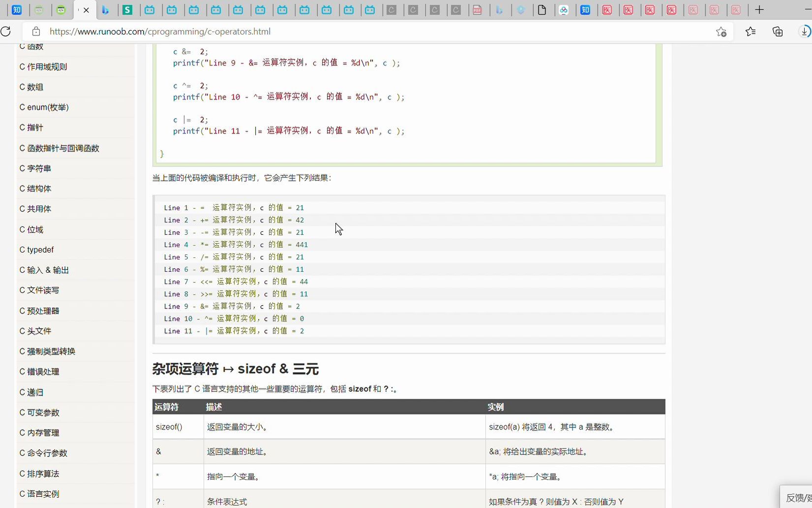The height and width of the screenshot is (508, 812).
Task: Click the code line 'c ^= 2;'
Action: (x=190, y=86)
